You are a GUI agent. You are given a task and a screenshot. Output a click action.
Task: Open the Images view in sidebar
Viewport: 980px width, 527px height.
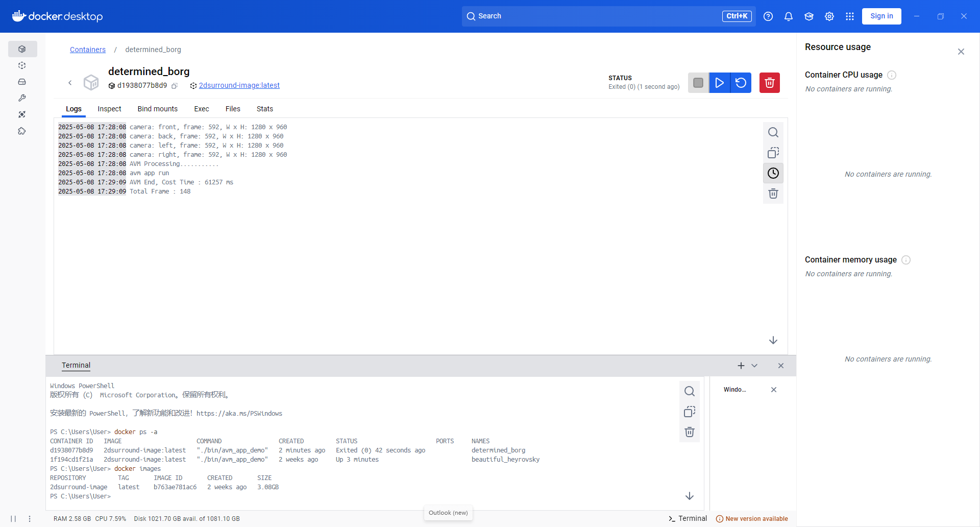tap(22, 65)
